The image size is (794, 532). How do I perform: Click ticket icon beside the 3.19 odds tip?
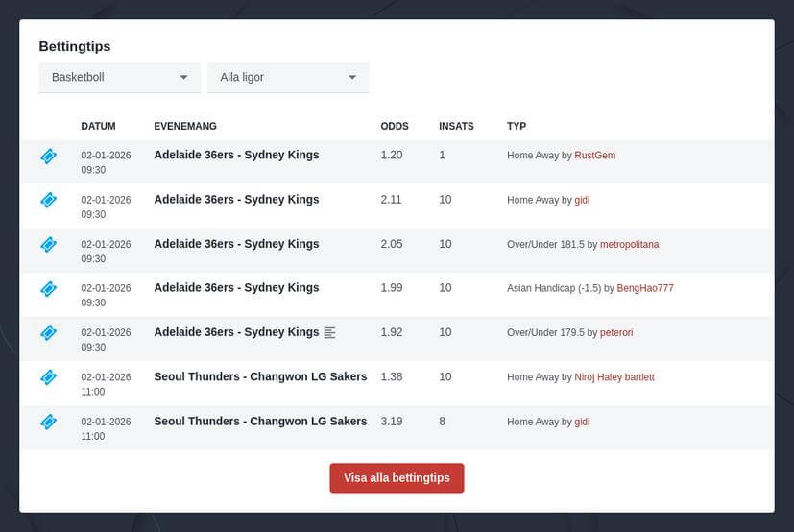point(48,422)
